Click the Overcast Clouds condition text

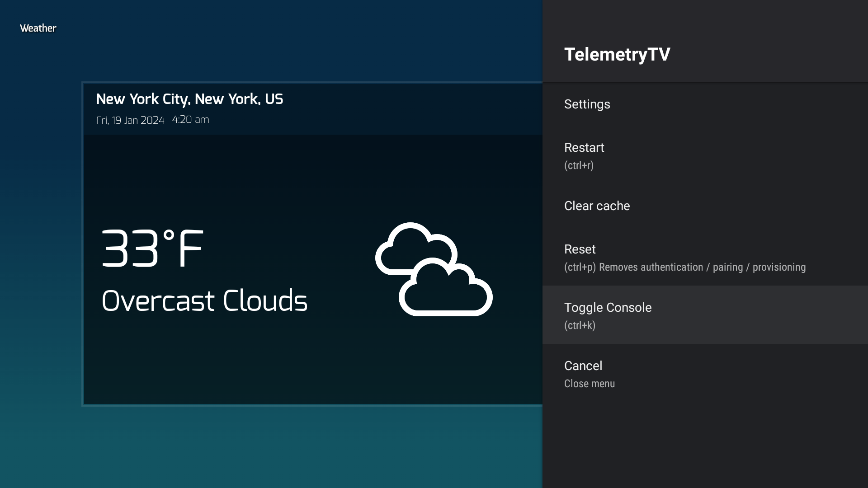[x=204, y=301]
